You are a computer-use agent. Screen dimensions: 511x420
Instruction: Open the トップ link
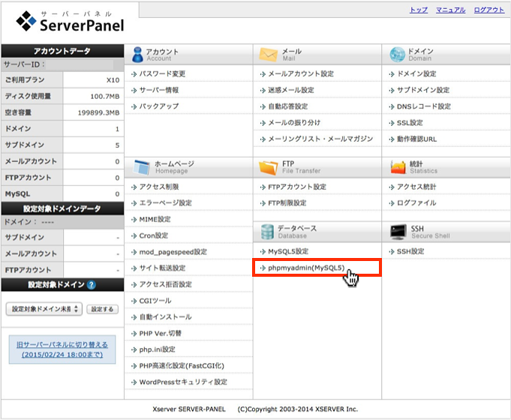click(419, 10)
